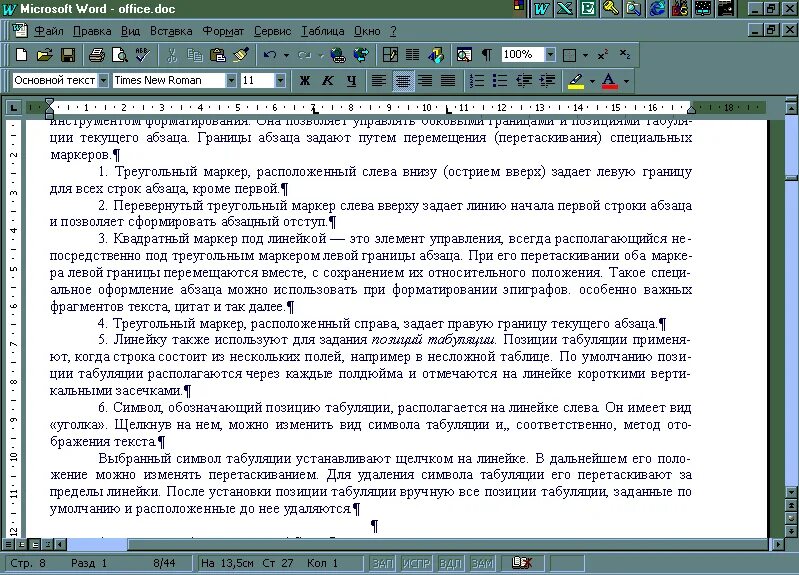Print the document via printer icon

pos(96,55)
